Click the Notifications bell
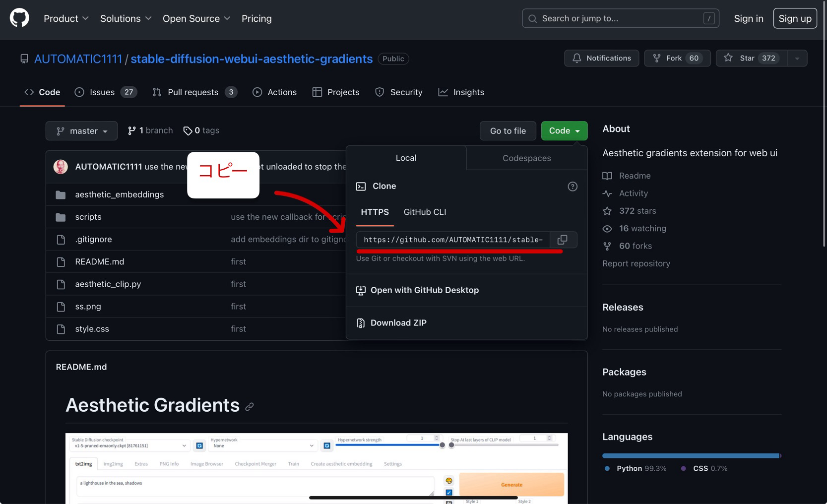The width and height of the screenshot is (827, 504). tap(601, 58)
